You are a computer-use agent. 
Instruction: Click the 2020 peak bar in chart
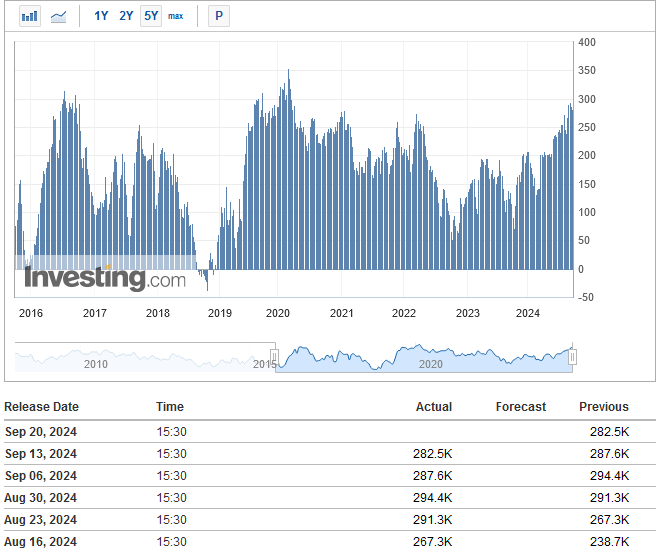(288, 169)
